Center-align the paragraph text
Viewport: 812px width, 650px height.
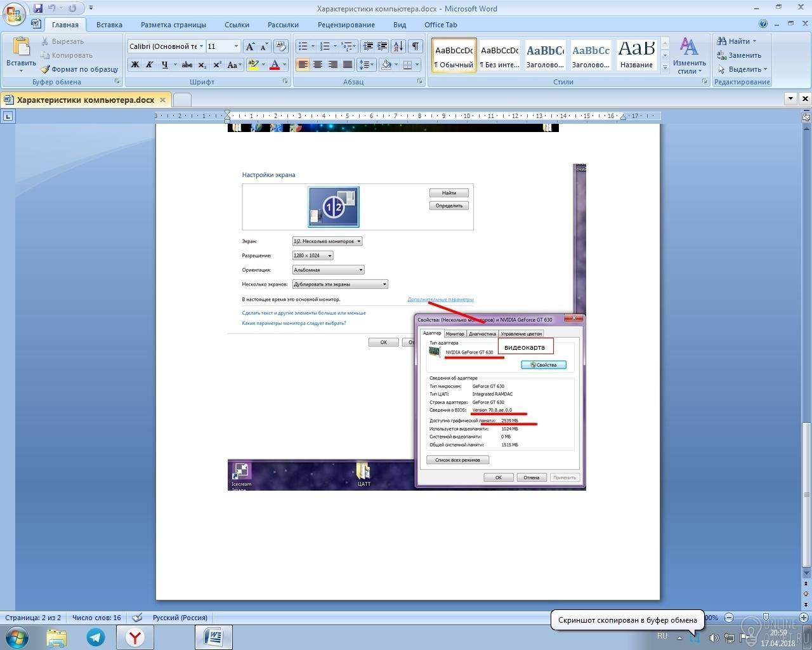[x=318, y=65]
